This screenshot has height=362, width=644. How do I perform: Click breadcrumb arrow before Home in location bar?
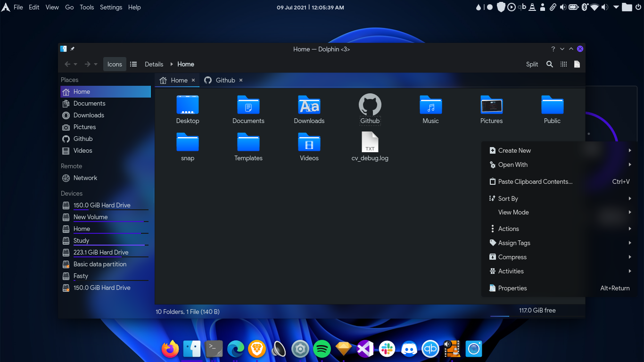pyautogui.click(x=172, y=64)
